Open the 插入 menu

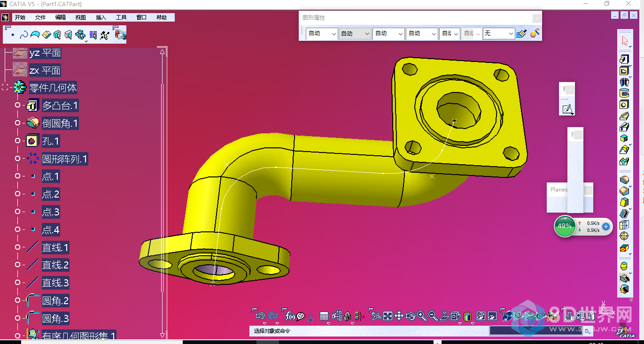(x=101, y=17)
